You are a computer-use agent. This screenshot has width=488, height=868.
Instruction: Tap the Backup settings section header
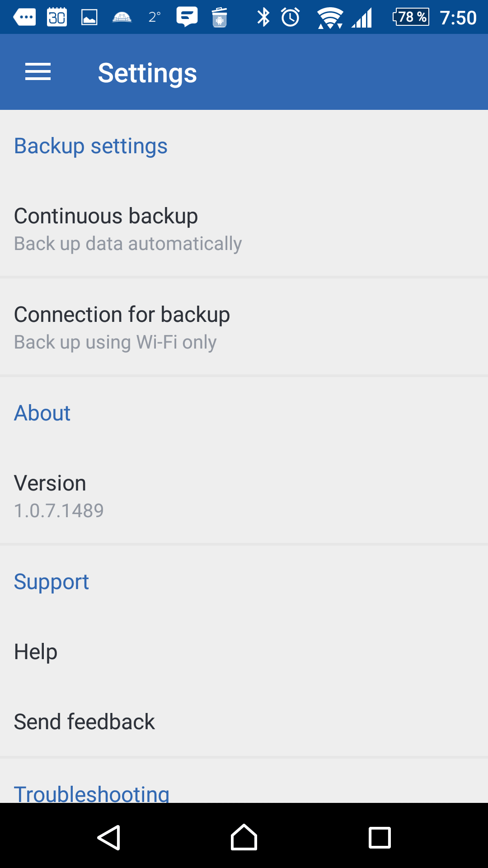91,146
